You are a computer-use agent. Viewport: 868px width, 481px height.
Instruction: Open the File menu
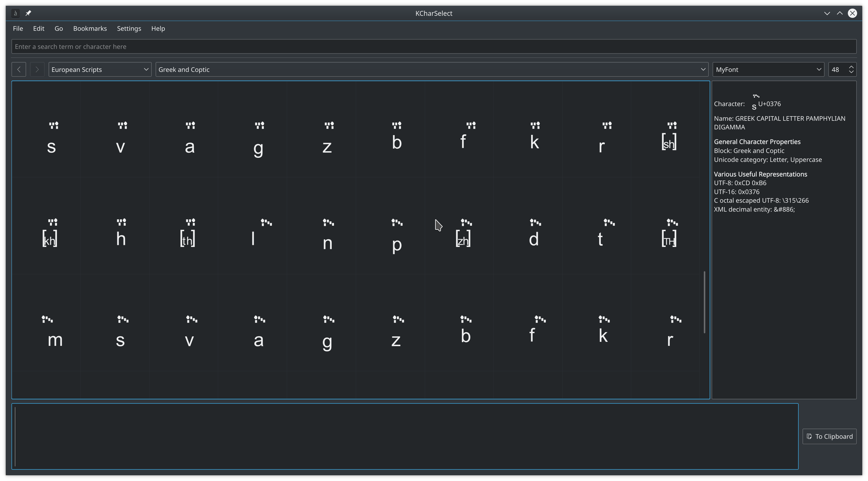(x=18, y=28)
